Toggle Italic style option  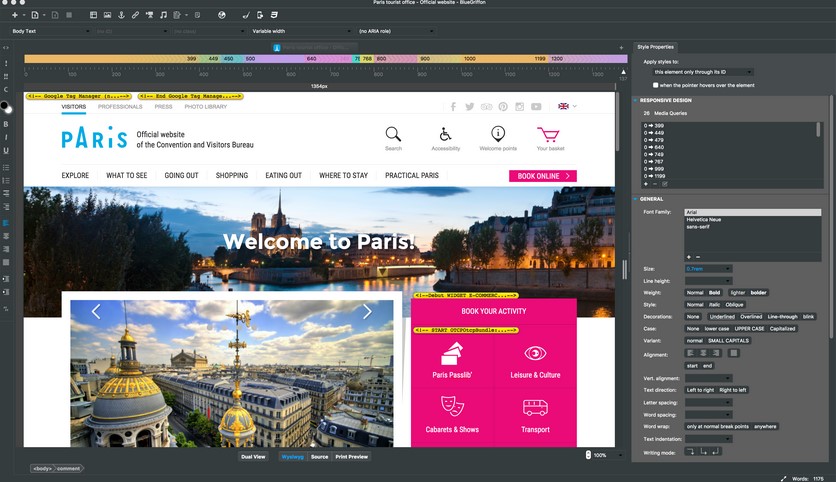click(x=714, y=305)
